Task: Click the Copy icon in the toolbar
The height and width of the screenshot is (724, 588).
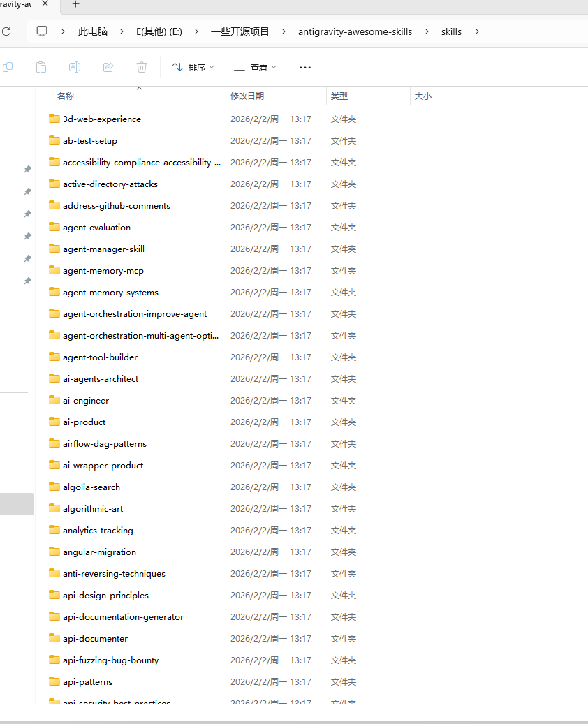Action: point(8,67)
